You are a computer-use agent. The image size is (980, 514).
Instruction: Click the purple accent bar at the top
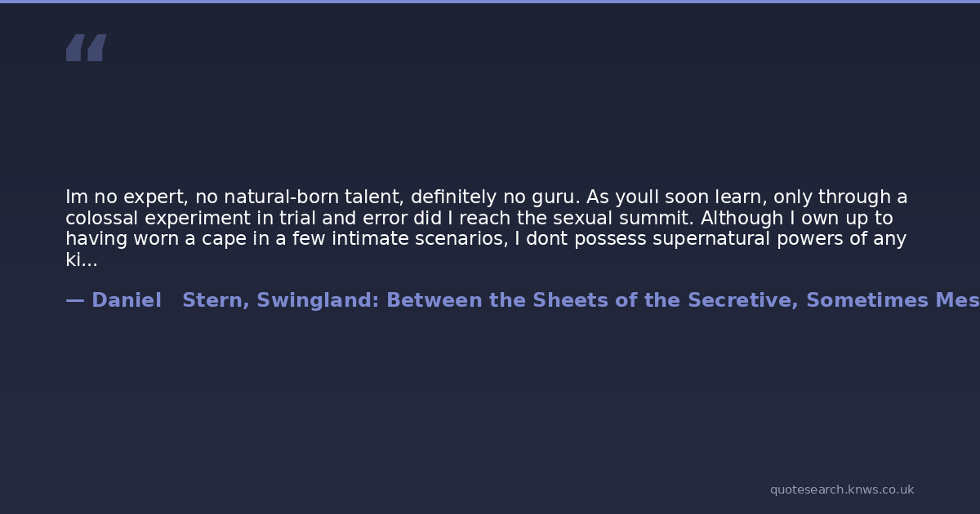point(490,2)
